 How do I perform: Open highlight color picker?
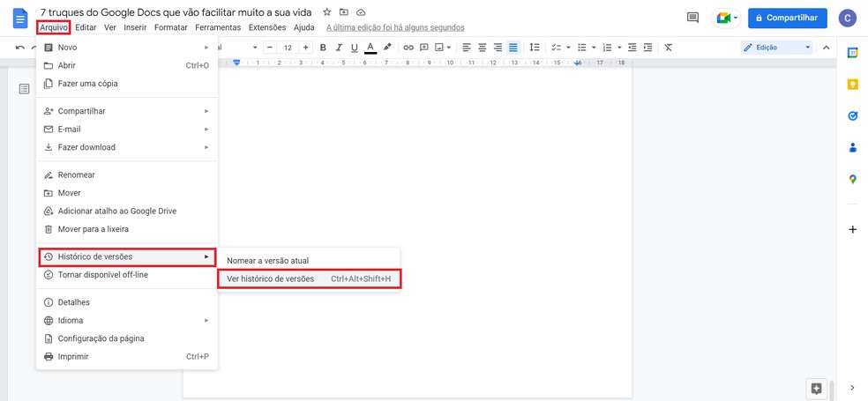pyautogui.click(x=387, y=48)
